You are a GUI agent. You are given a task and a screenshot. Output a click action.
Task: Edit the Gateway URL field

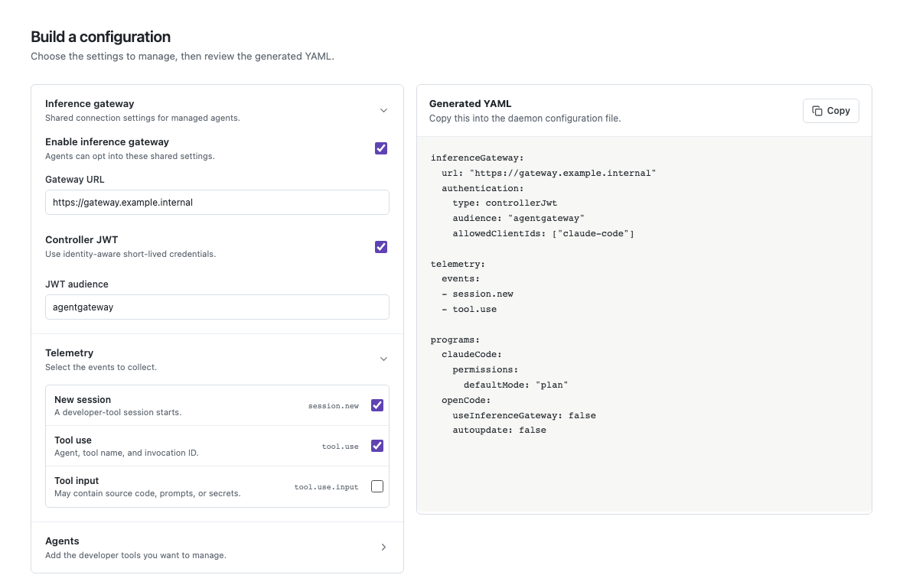tap(217, 203)
